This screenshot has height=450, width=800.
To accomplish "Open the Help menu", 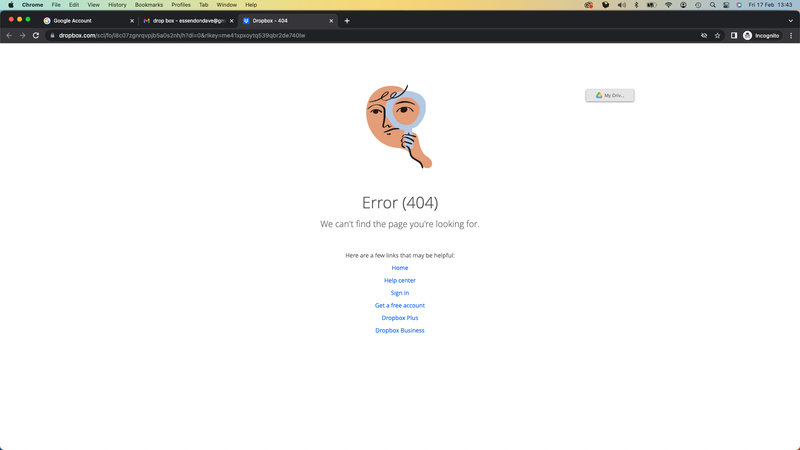I will point(251,5).
